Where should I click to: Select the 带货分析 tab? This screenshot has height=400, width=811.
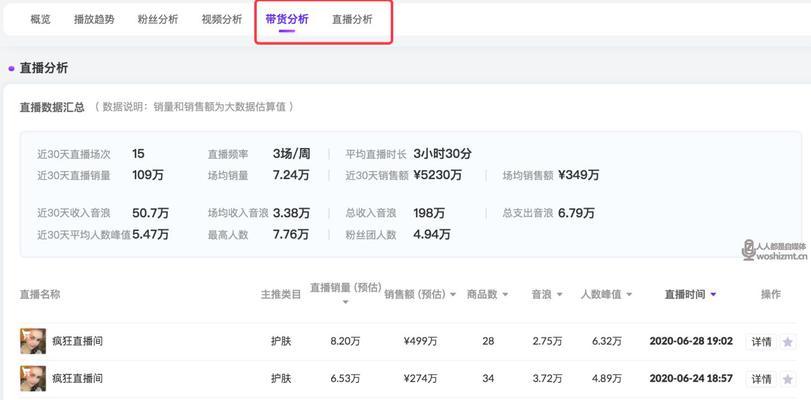click(287, 19)
